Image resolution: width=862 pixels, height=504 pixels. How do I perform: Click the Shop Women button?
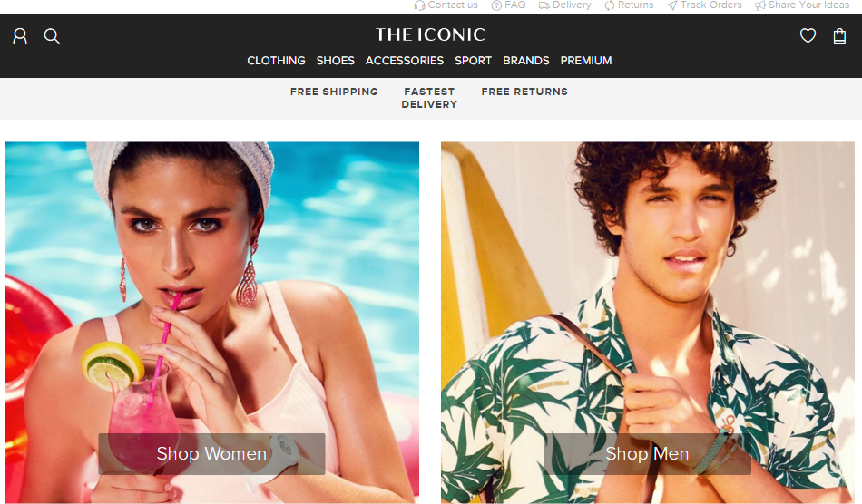click(x=211, y=454)
